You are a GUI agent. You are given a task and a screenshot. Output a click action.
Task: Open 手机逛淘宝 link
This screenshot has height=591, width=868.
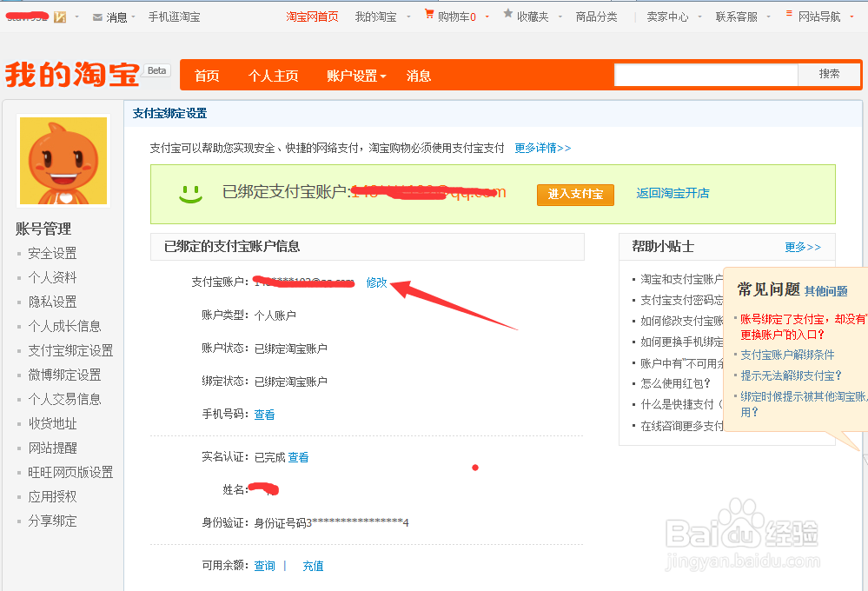[x=174, y=17]
